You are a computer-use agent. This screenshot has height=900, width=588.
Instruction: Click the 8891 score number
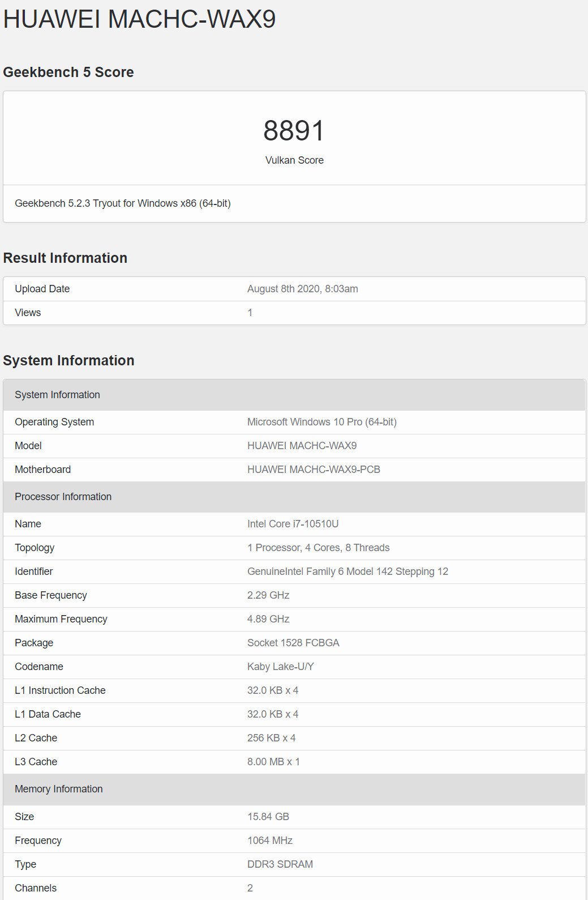point(294,130)
